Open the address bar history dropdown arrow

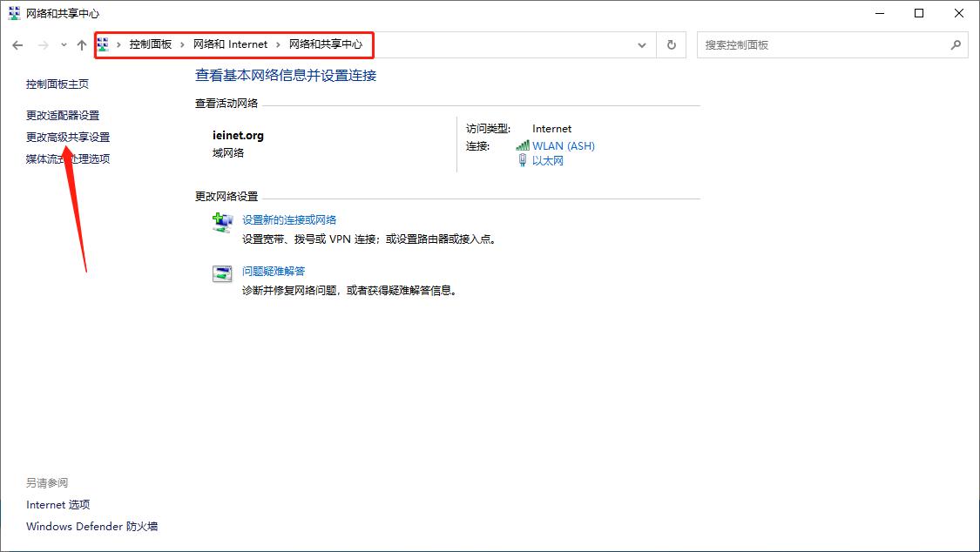tap(642, 44)
